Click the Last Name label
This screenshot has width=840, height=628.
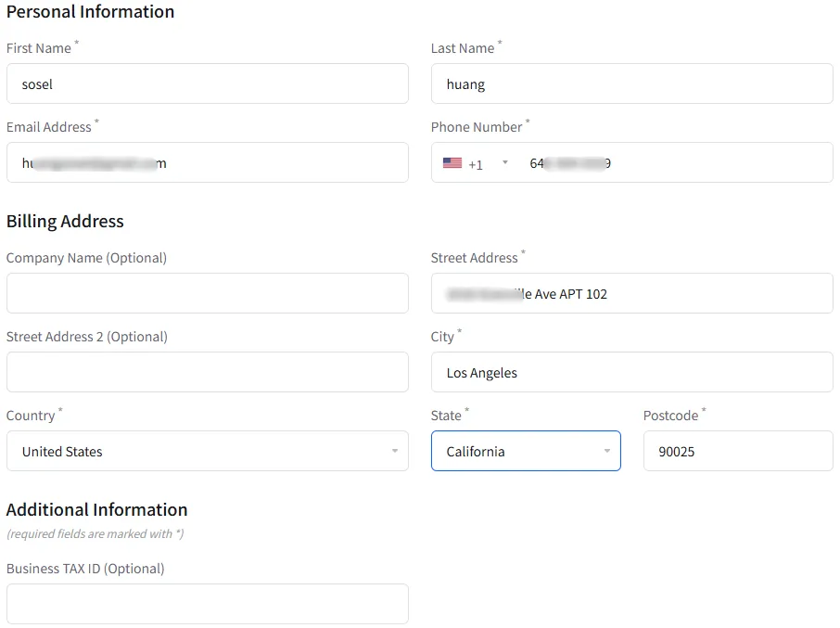point(463,48)
